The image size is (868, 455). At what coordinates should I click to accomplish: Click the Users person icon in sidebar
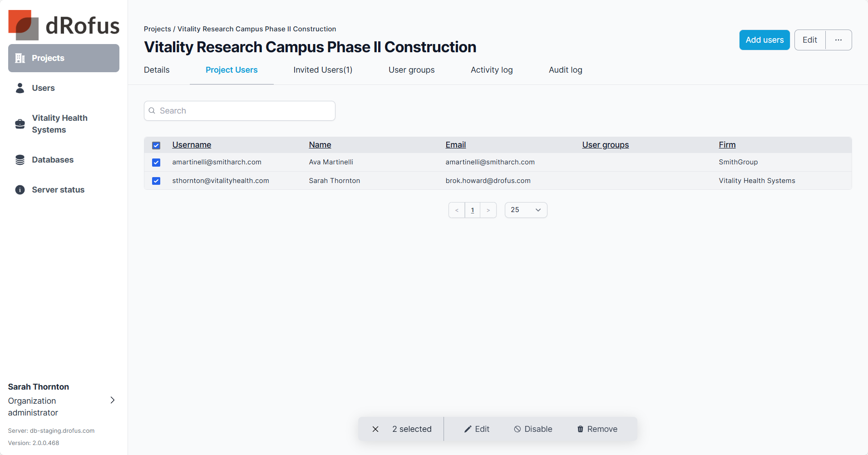coord(20,88)
